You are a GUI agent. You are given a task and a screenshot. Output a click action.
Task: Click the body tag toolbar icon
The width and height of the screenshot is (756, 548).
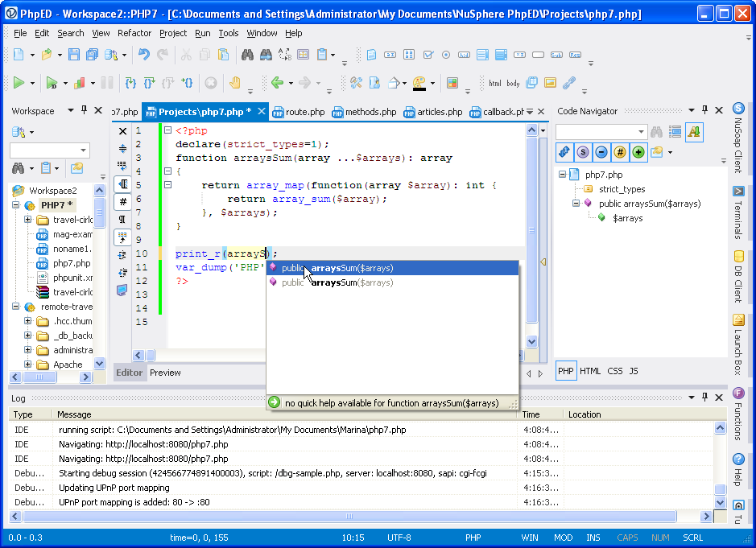tap(513, 83)
